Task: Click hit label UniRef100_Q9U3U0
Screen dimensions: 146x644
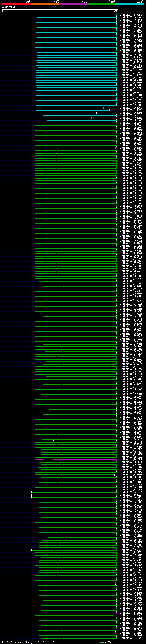Action: pyautogui.click(x=131, y=128)
